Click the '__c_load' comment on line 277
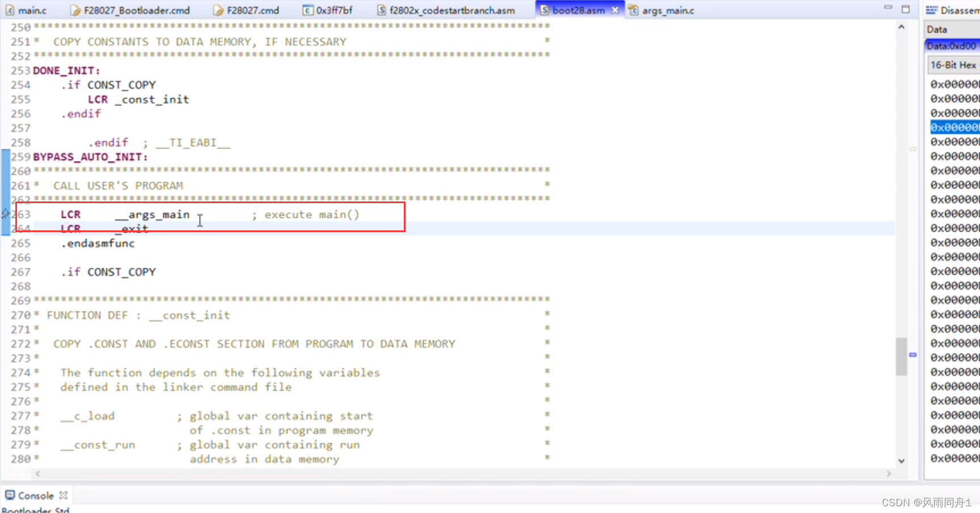This screenshot has height=513, width=980. [87, 416]
